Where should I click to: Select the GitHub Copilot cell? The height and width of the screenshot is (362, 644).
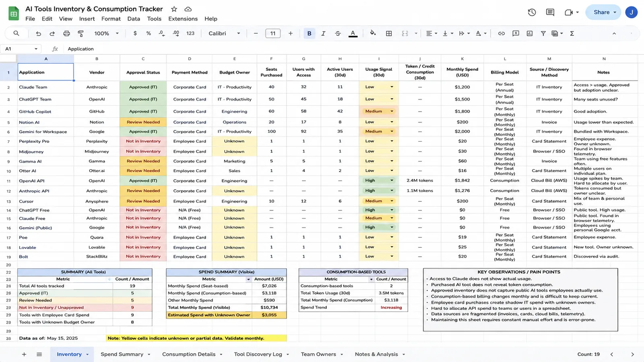point(45,111)
